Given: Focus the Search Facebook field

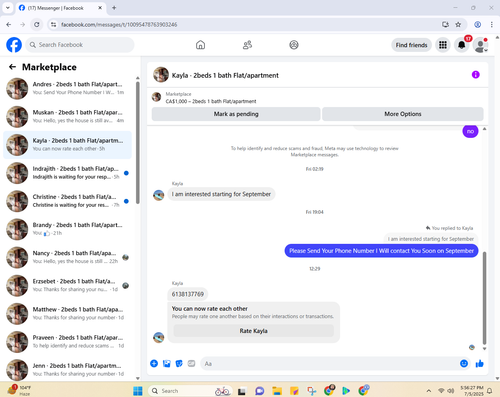Looking at the screenshot, I should point(80,45).
